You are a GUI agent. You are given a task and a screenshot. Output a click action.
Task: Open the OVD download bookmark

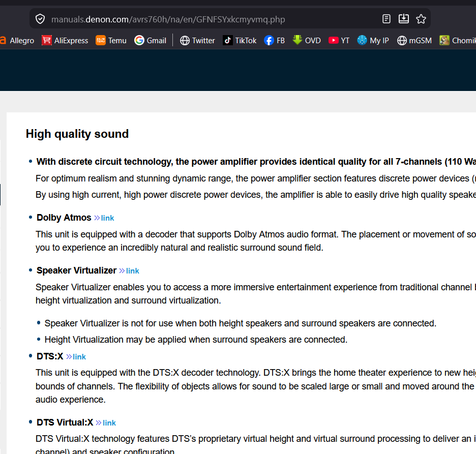click(307, 41)
